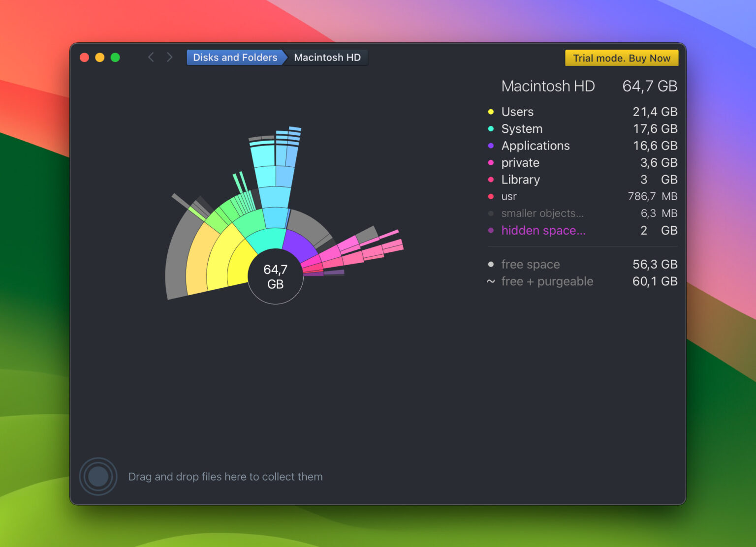Click the teal dot next to System
This screenshot has width=756, height=547.
click(490, 129)
